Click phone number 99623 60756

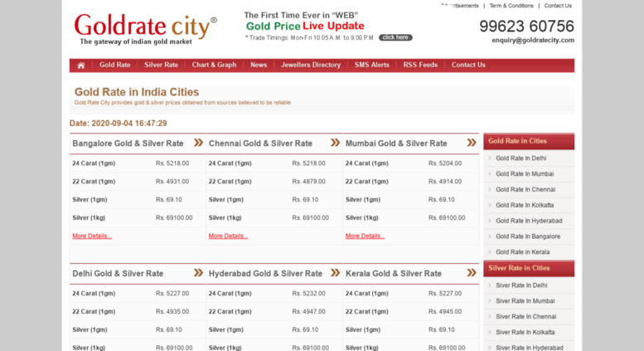click(526, 27)
